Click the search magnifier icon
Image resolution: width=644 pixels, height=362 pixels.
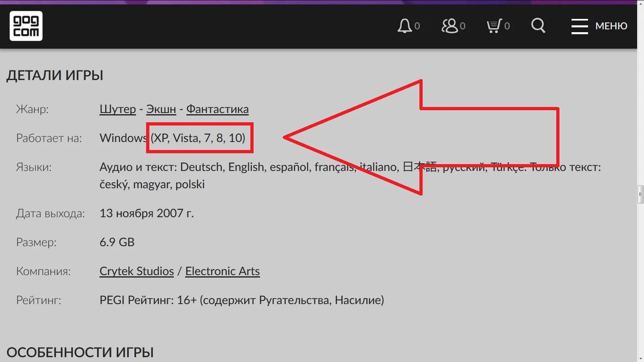coord(538,26)
